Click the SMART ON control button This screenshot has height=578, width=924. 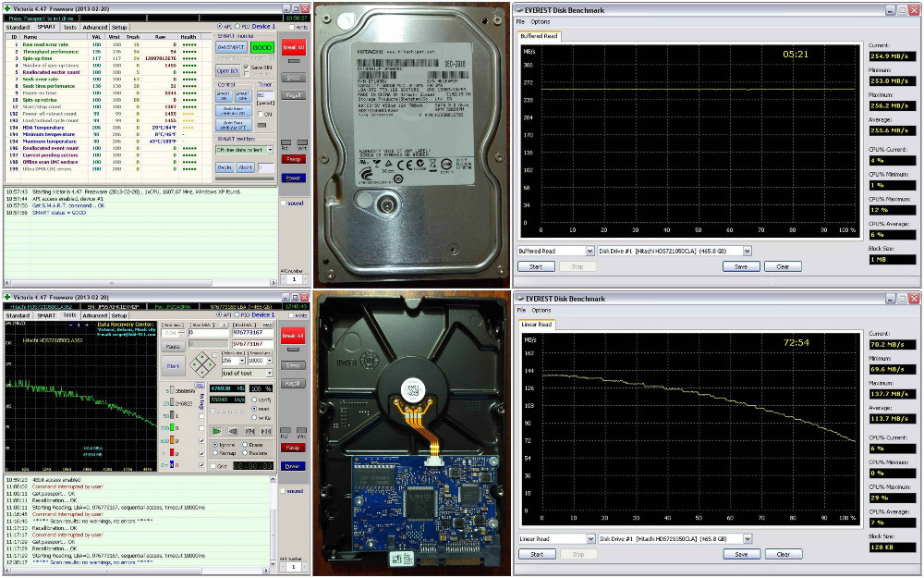[224, 95]
